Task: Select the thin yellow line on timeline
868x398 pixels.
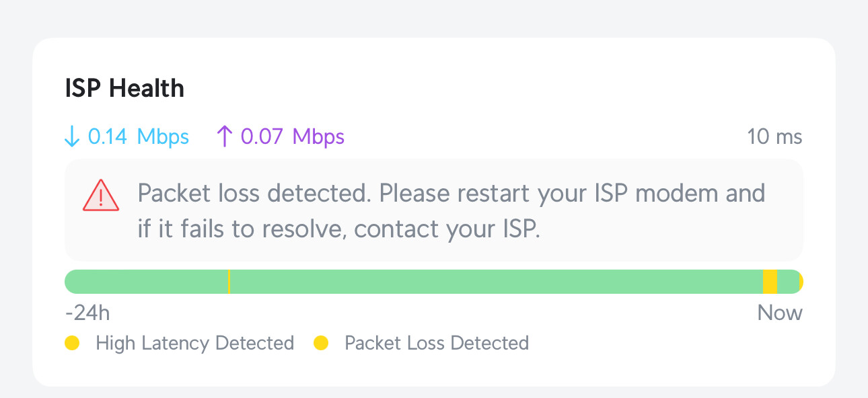Action: (229, 282)
